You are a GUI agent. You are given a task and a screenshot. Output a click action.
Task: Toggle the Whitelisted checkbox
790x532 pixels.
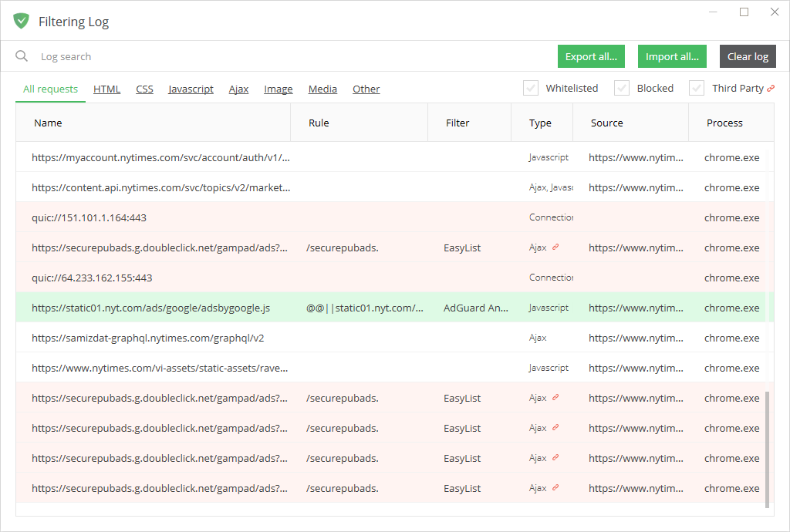point(531,88)
